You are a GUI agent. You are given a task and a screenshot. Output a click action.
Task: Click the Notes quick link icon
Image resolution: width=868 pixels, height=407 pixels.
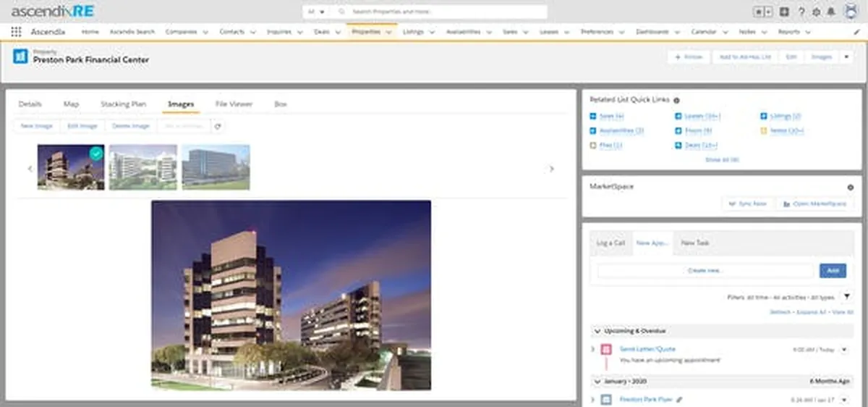[764, 130]
